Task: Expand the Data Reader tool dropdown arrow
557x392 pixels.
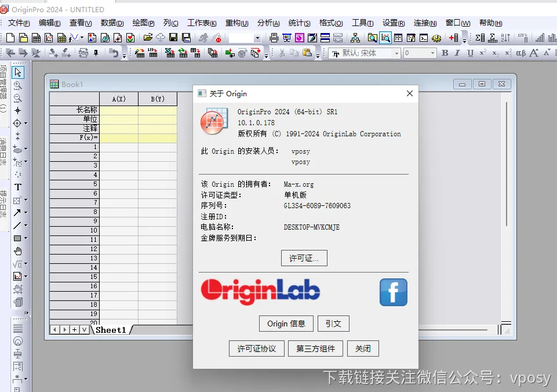Action: pyautogui.click(x=26, y=124)
